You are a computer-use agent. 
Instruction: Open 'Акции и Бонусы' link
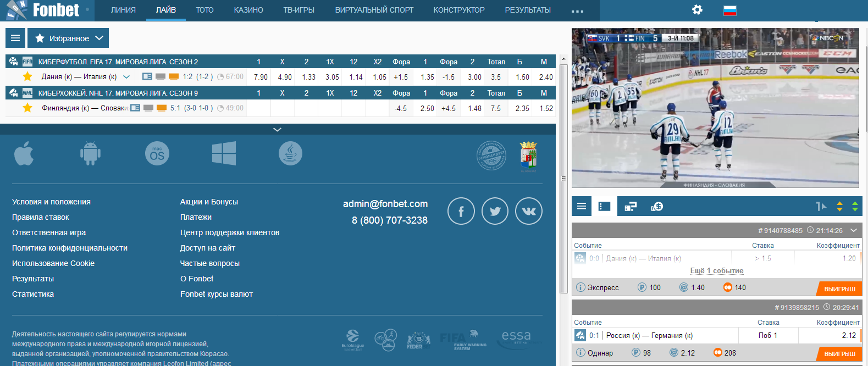[x=209, y=202]
